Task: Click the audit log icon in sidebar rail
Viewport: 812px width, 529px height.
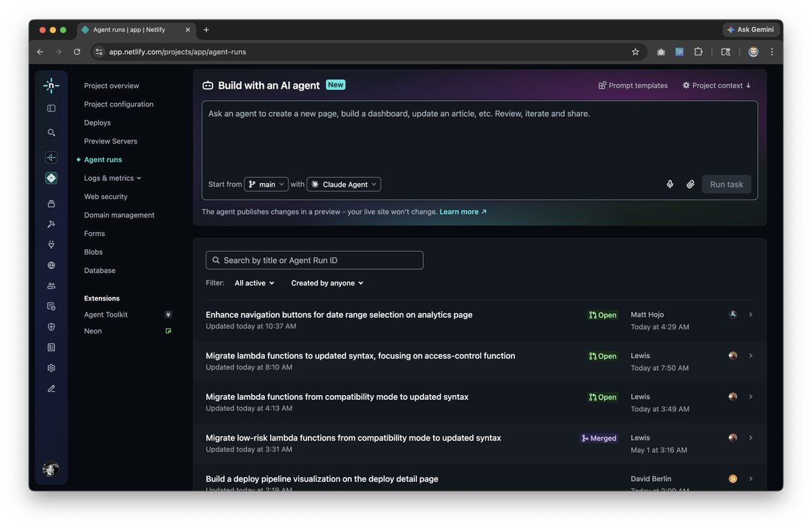Action: (x=51, y=306)
